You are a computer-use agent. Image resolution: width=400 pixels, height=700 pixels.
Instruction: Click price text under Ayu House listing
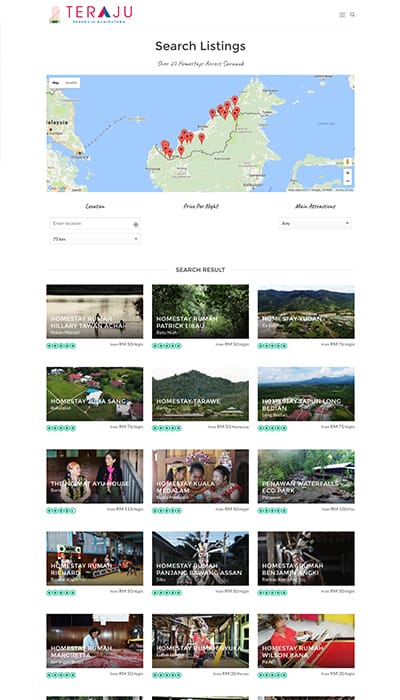click(125, 509)
